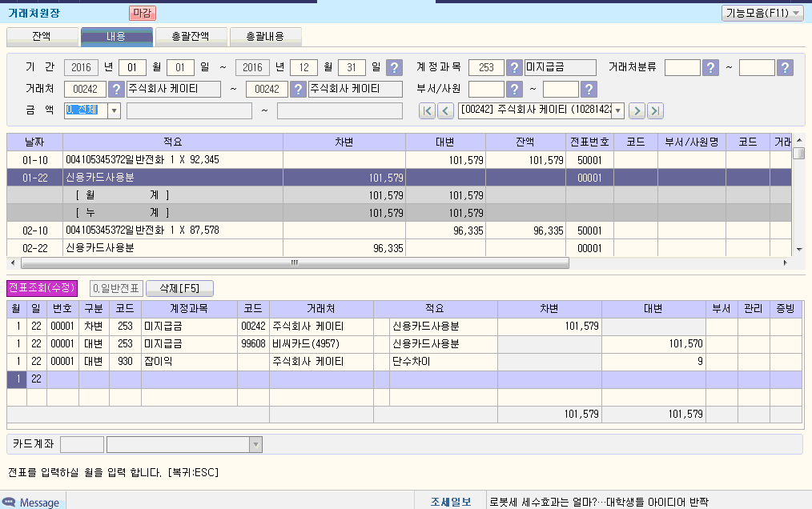Viewport: 812px width, 509px height.
Task: Switch to the 잔액 tab
Action: pyautogui.click(x=42, y=36)
